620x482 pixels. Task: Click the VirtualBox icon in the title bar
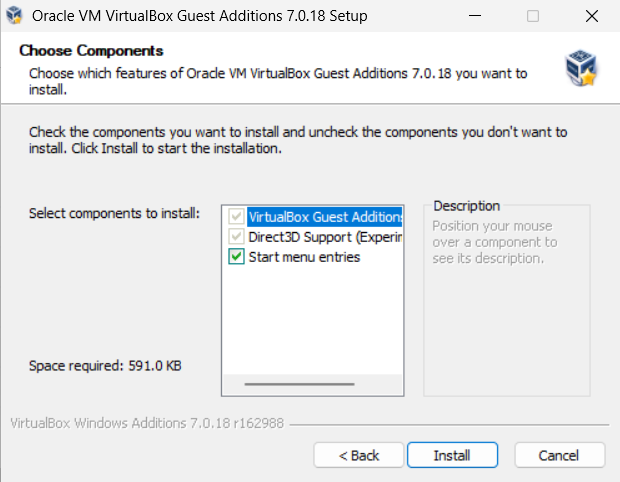coord(14,16)
